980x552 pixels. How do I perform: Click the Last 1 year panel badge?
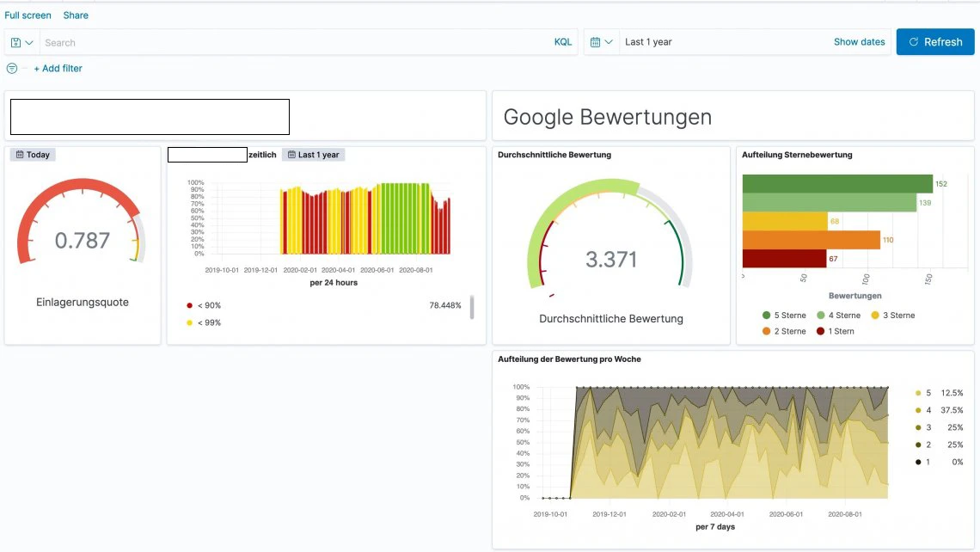click(313, 155)
